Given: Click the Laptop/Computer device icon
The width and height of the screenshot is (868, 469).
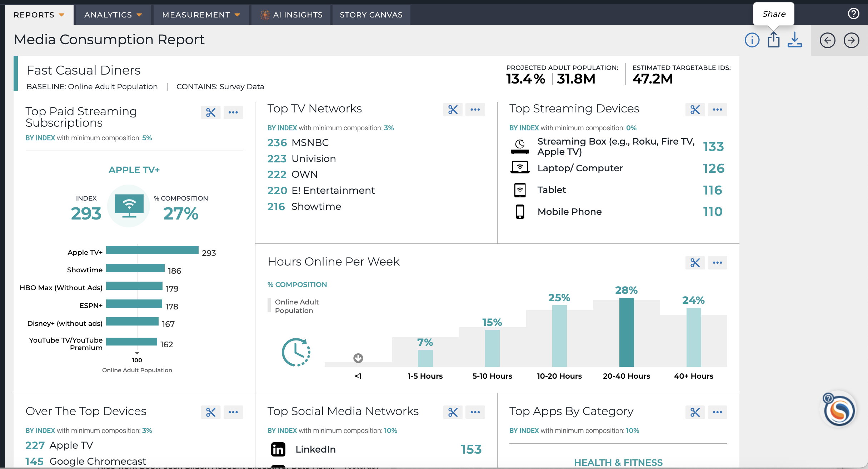Looking at the screenshot, I should pos(520,167).
